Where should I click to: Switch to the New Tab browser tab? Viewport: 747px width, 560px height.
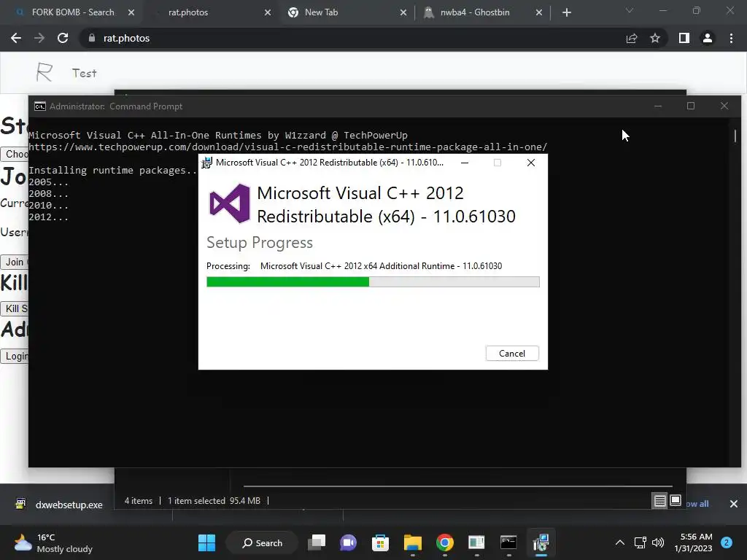tap(321, 12)
